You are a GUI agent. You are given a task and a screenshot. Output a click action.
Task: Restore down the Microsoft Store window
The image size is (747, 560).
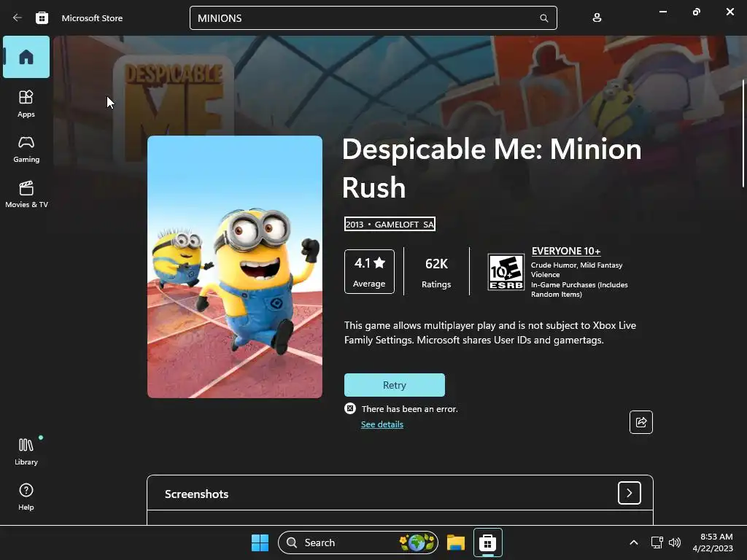(696, 12)
